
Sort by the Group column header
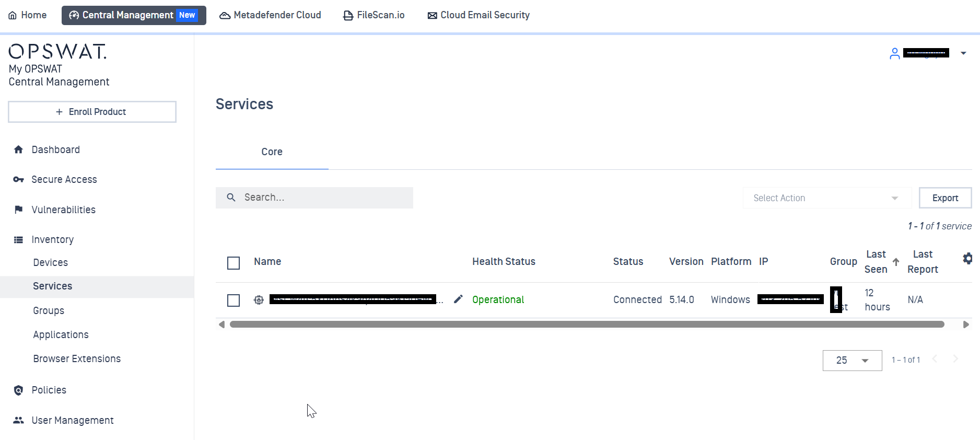(x=844, y=261)
